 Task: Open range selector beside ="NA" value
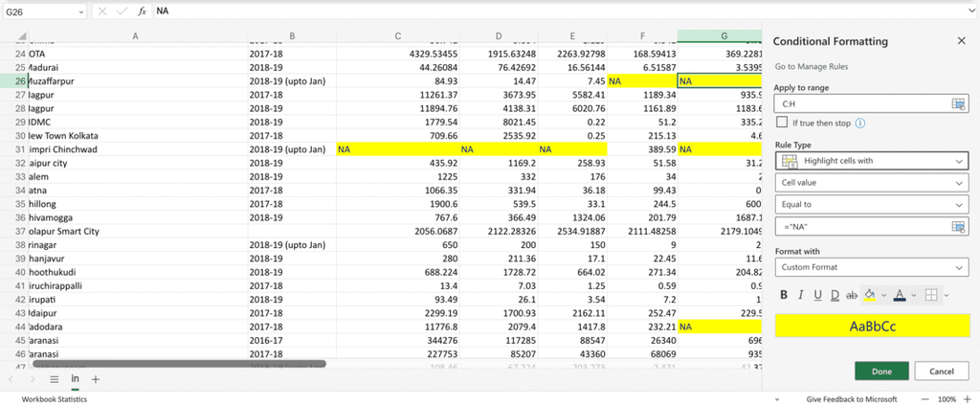point(958,226)
